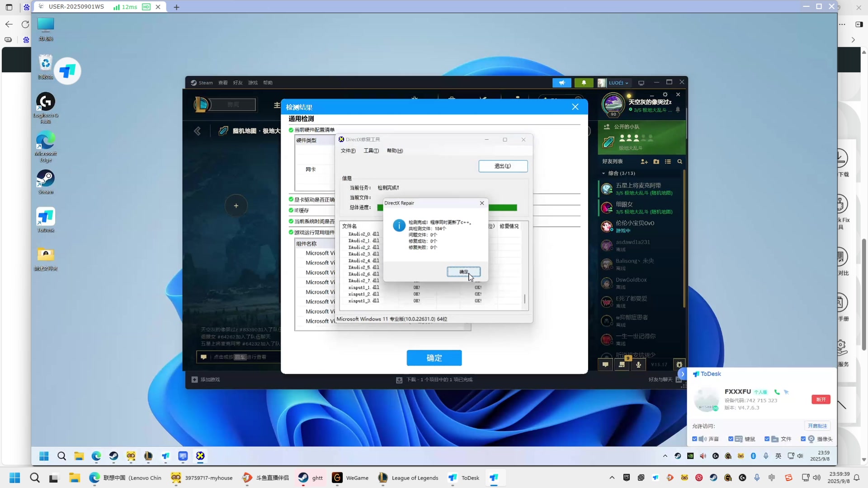Click the Steam announcements megaphone icon

tap(562, 83)
